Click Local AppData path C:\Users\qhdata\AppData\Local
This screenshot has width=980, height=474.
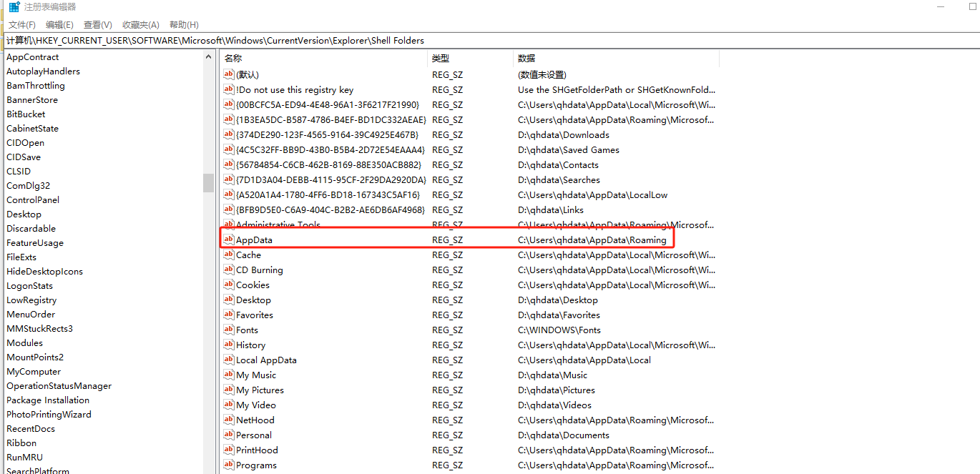(x=584, y=360)
